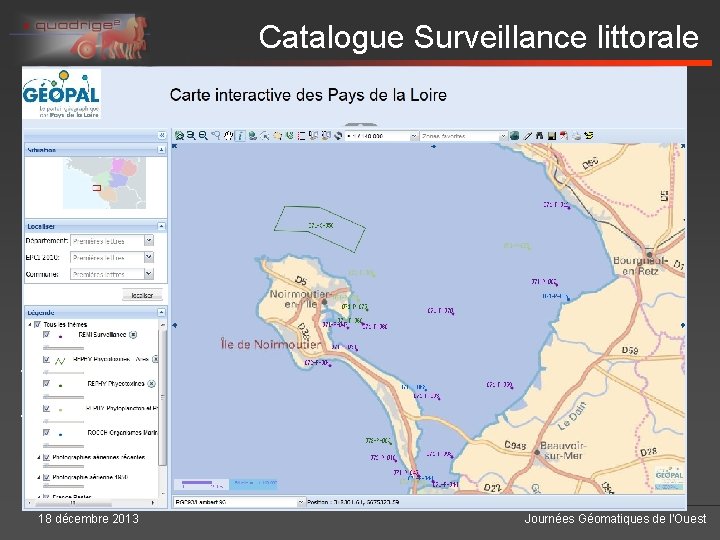Image resolution: width=720 pixels, height=540 pixels.
Task: Activate the pan hand tool
Action: click(228, 136)
